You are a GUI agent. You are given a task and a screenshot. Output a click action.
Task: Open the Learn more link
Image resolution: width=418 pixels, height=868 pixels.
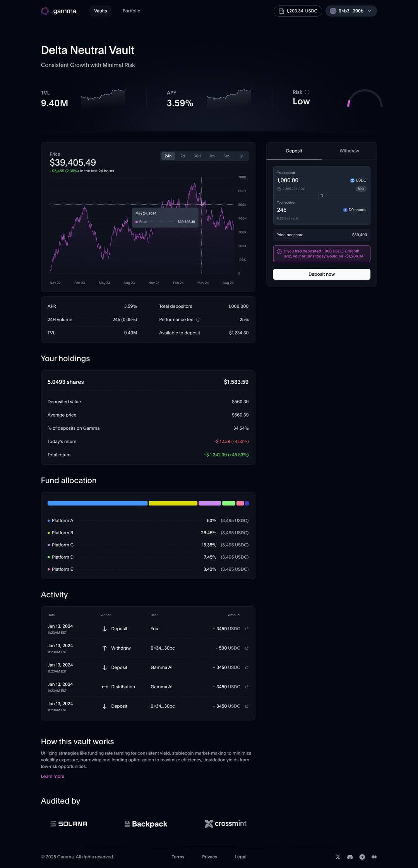(x=53, y=776)
